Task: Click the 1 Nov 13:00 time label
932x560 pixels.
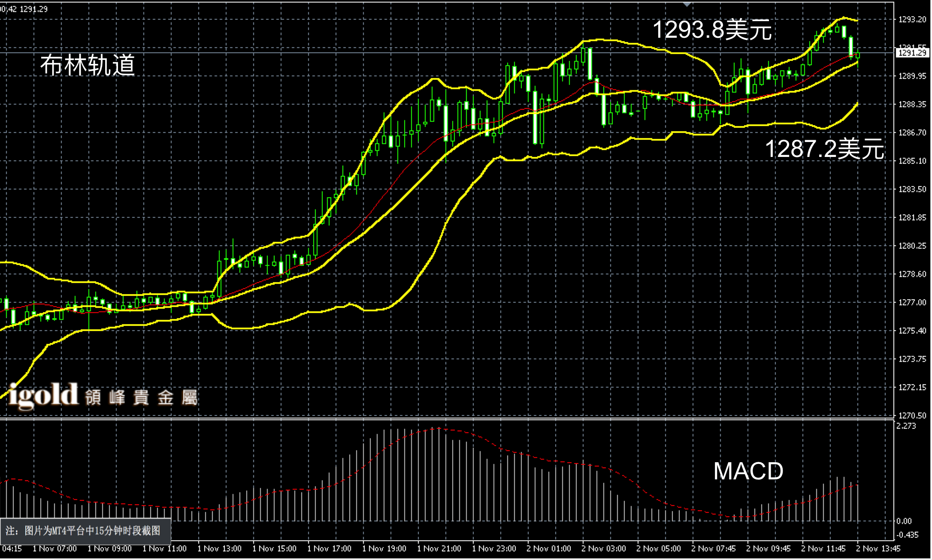Action: point(219,548)
